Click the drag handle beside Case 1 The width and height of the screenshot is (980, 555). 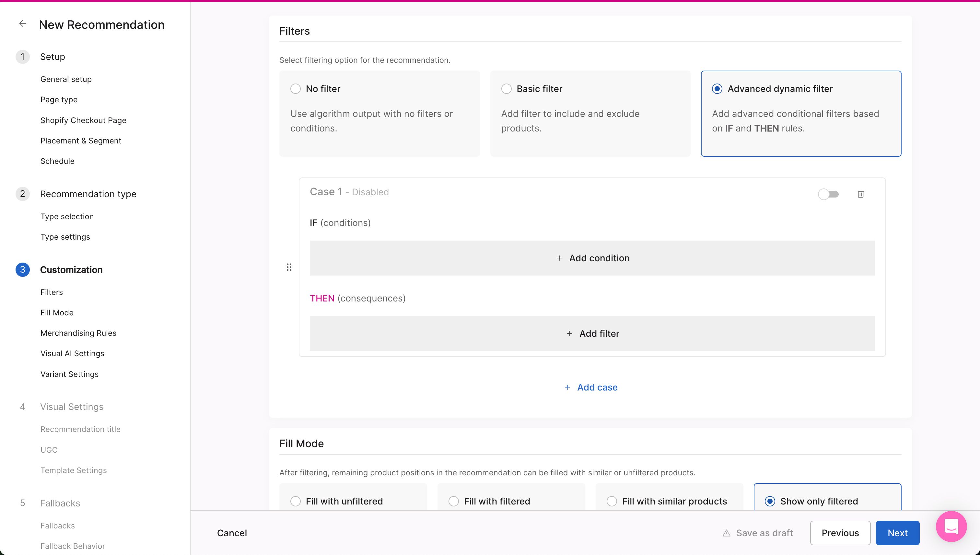coord(289,267)
